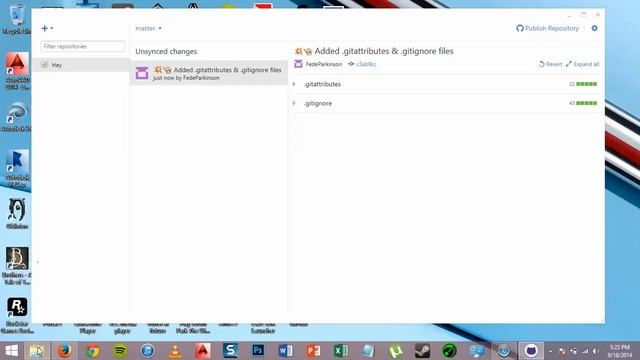Select the 'Added .gitattributes & .gitignore files' commit in list
The image size is (640, 360).
tap(209, 73)
